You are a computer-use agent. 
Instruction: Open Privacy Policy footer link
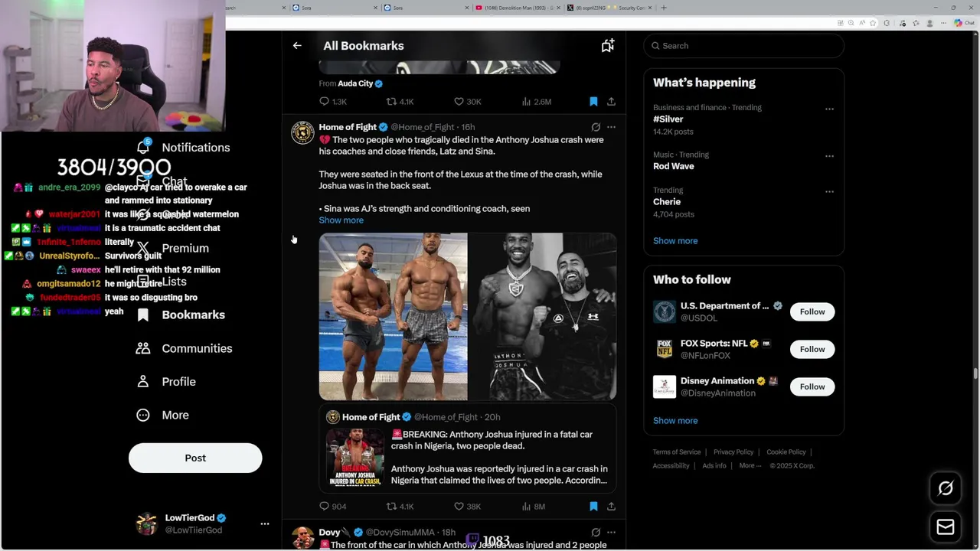point(733,452)
